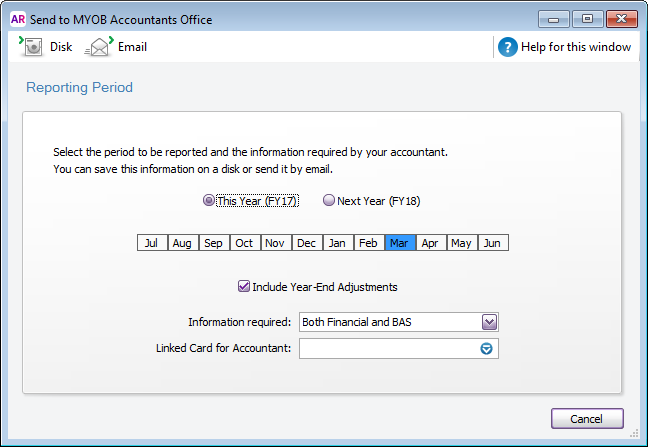
Task: Choose Aug as reporting month
Action: coord(182,243)
